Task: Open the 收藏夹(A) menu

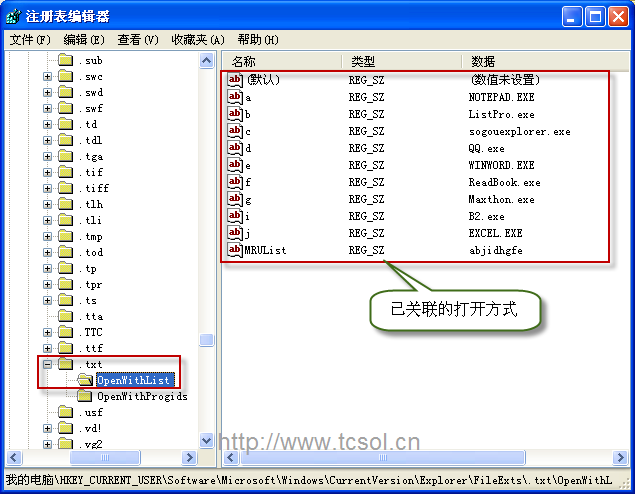Action: [x=198, y=40]
